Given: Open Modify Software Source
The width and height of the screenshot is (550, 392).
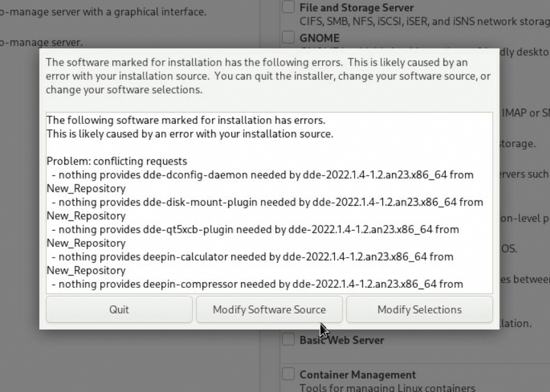Looking at the screenshot, I should [269, 309].
